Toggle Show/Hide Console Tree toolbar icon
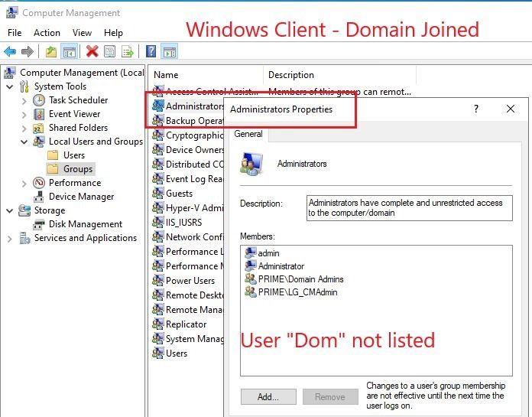 click(x=70, y=52)
